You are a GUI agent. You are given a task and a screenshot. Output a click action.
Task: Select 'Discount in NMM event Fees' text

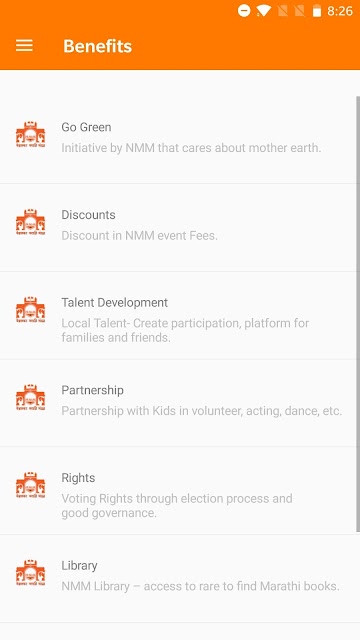[139, 236]
